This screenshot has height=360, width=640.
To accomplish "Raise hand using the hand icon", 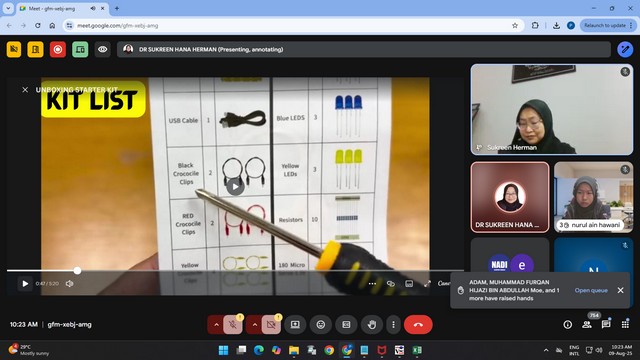I will coord(371,324).
